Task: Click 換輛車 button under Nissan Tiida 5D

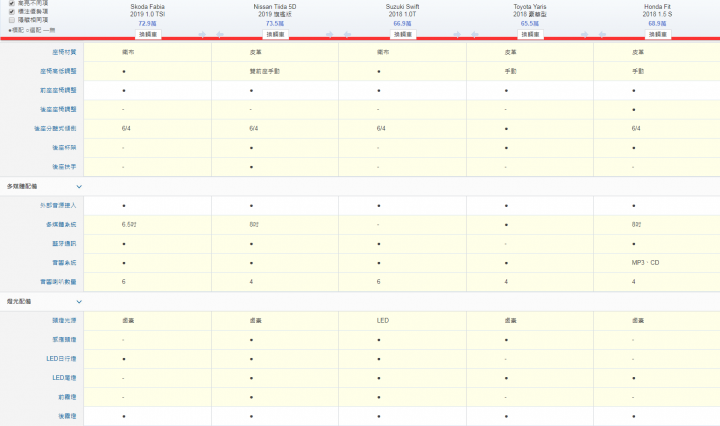Action: pos(276,34)
